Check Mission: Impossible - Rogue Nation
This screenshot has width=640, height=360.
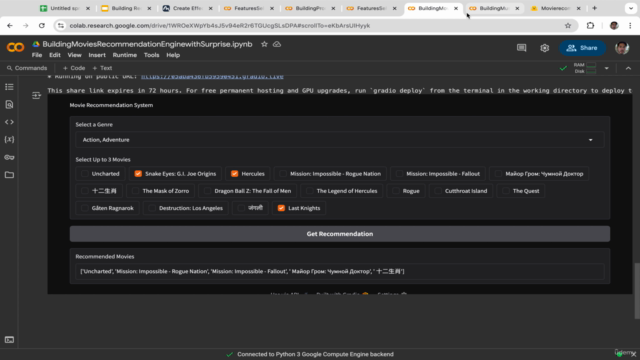click(x=283, y=174)
